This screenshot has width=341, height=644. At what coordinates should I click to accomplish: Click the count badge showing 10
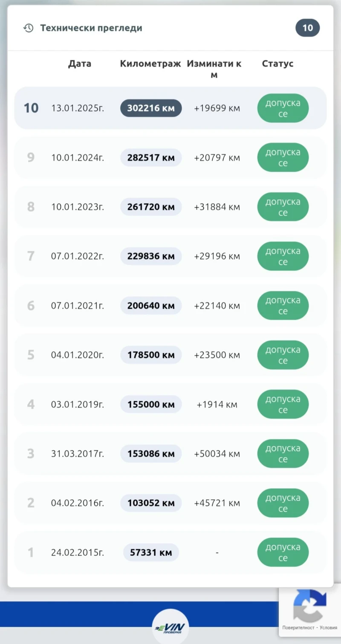307,28
